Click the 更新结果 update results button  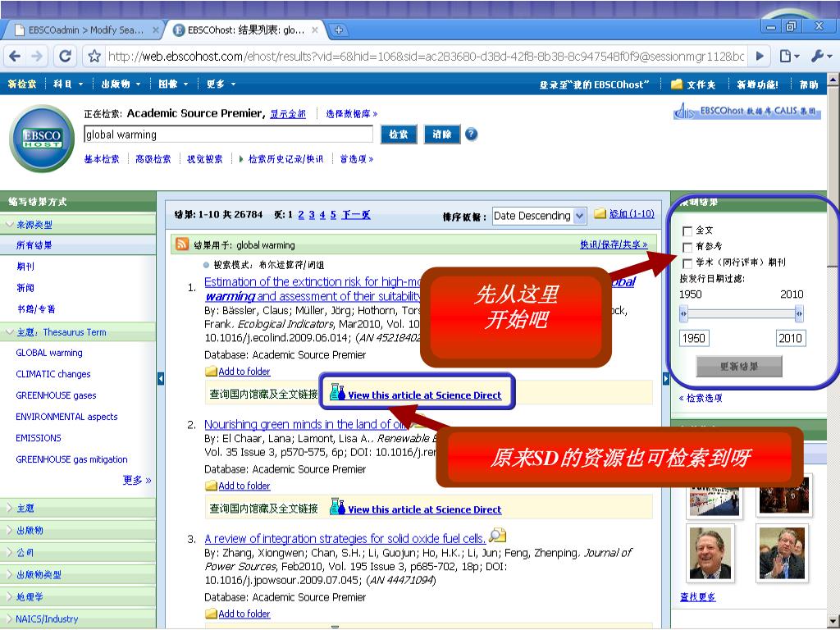[739, 367]
